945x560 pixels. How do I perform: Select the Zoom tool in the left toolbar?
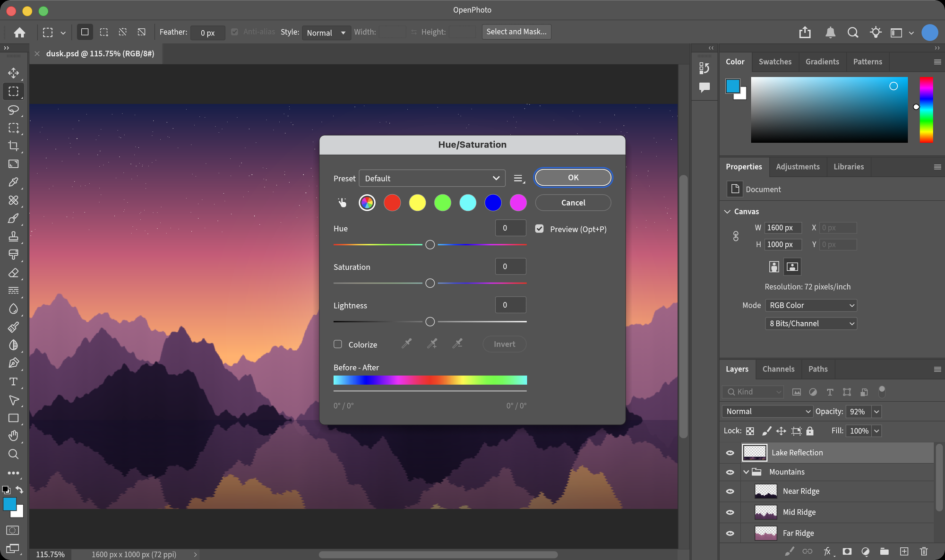pos(13,454)
